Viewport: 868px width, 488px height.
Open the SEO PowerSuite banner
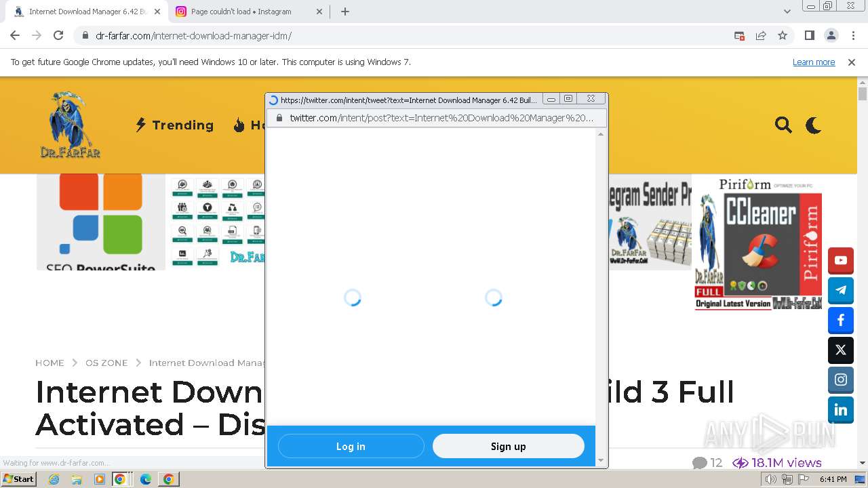pyautogui.click(x=101, y=222)
